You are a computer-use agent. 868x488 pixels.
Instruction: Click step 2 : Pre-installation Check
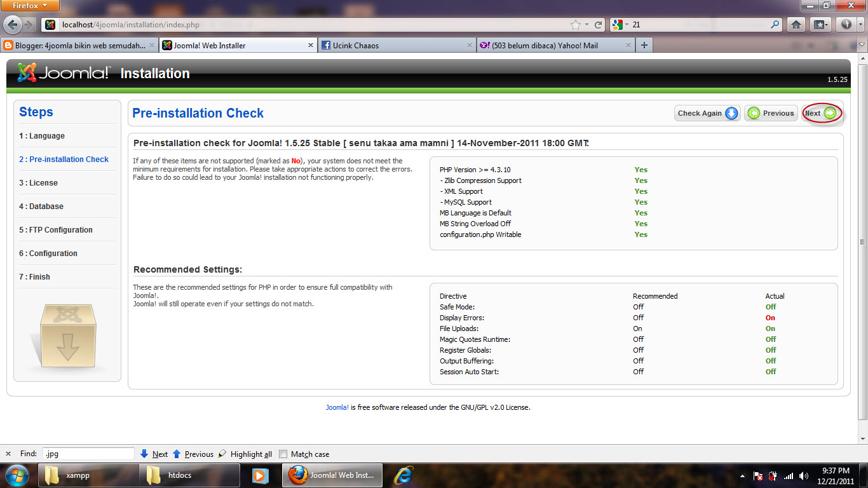[64, 159]
